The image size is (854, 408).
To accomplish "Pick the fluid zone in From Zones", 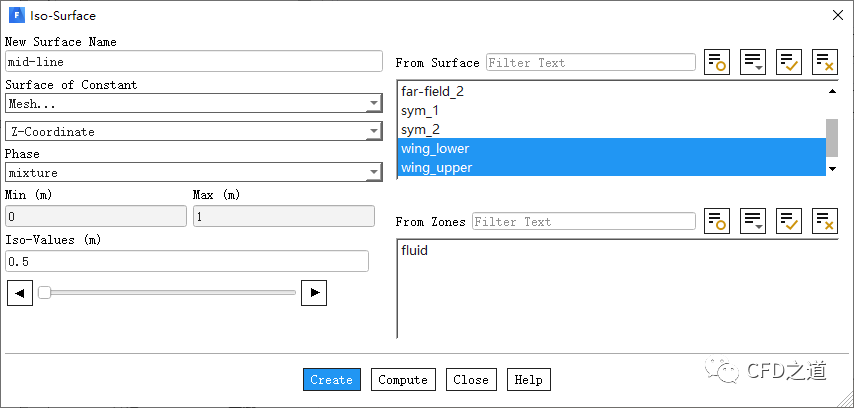I will coord(415,250).
